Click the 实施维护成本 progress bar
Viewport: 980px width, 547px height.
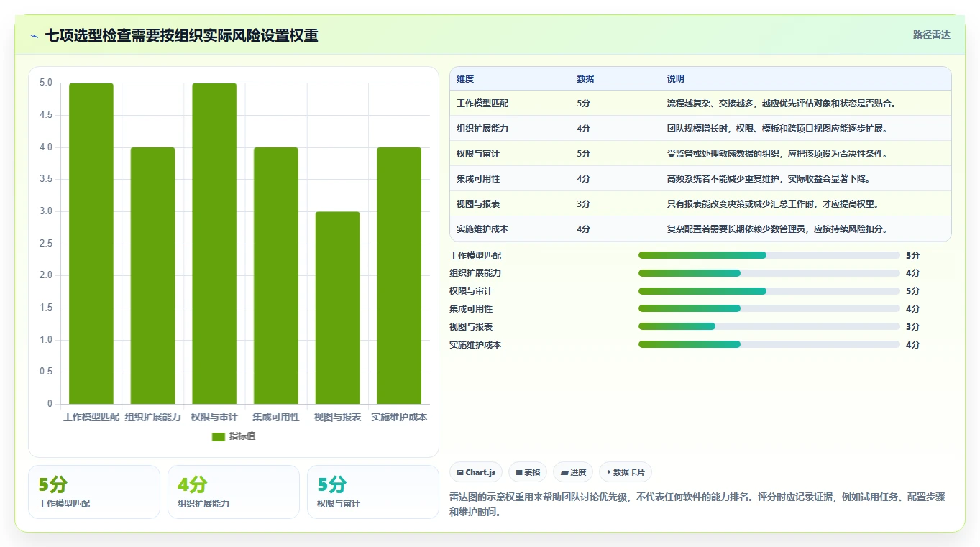tap(769, 344)
